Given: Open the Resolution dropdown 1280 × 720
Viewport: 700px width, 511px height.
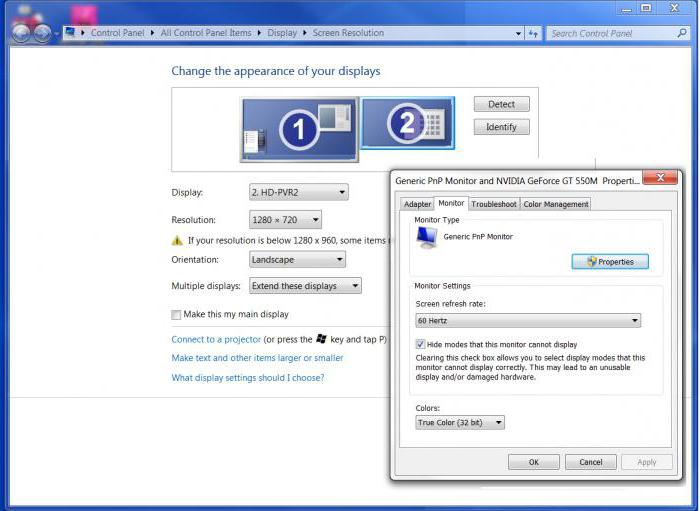Looking at the screenshot, I should [285, 220].
